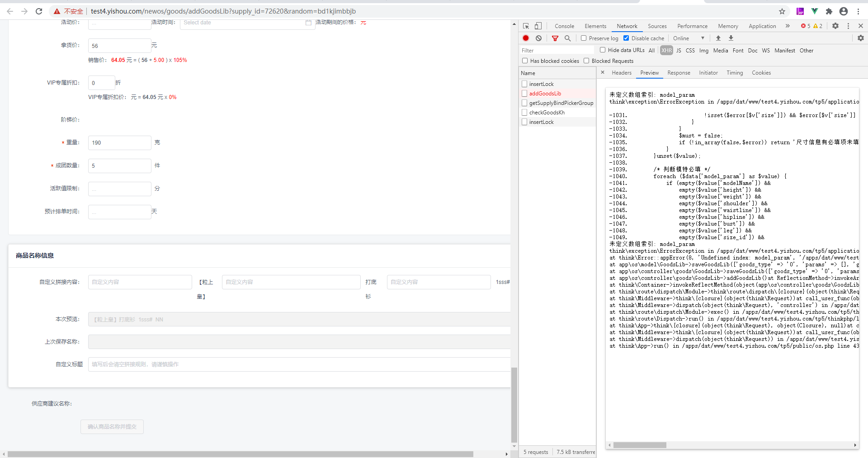Stop recording network log
Image resolution: width=868 pixels, height=458 pixels.
526,38
